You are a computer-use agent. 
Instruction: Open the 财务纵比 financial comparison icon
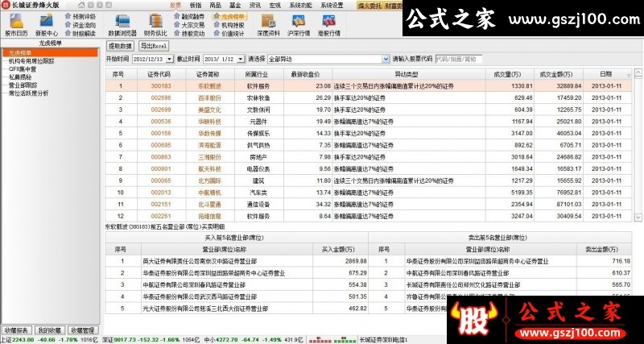155,25
